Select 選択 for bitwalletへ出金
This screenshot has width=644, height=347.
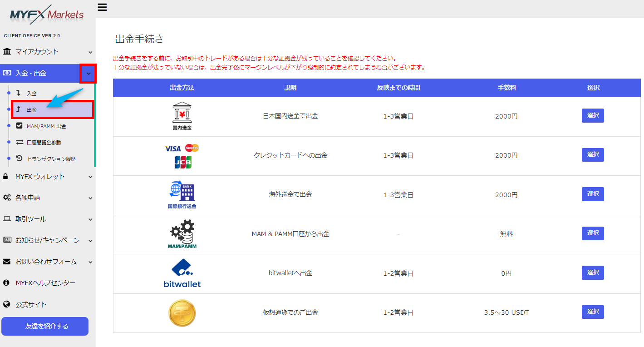pyautogui.click(x=593, y=273)
